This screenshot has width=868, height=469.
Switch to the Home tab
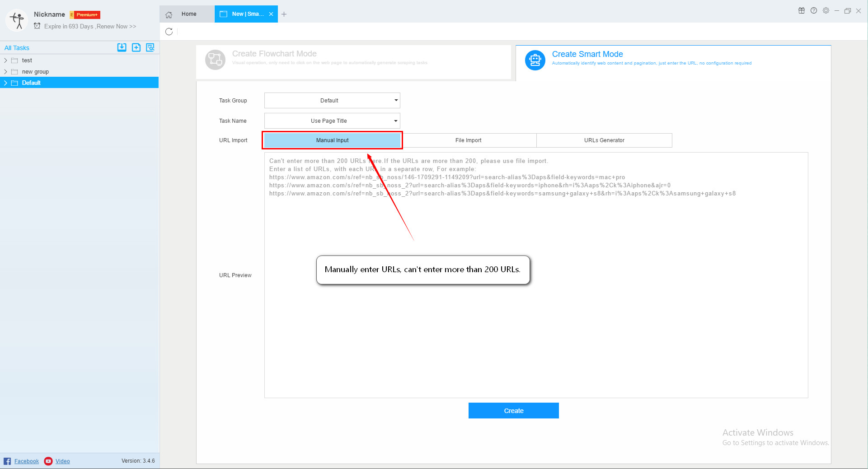pos(187,14)
